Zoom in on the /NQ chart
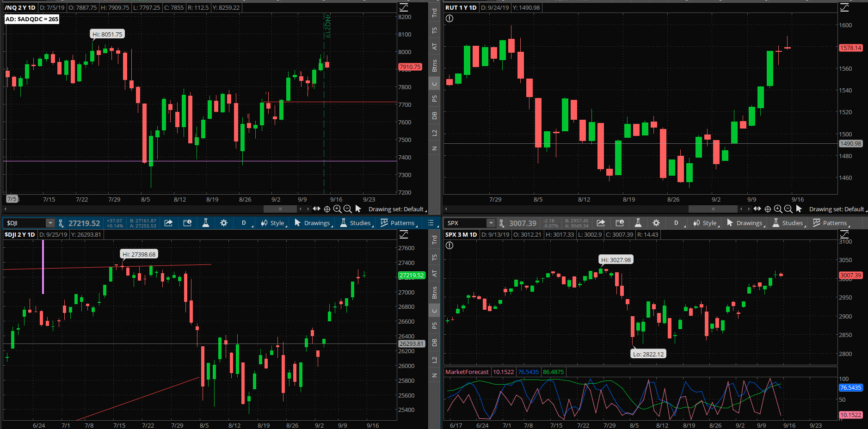The height and width of the screenshot is (429, 868). 337,209
